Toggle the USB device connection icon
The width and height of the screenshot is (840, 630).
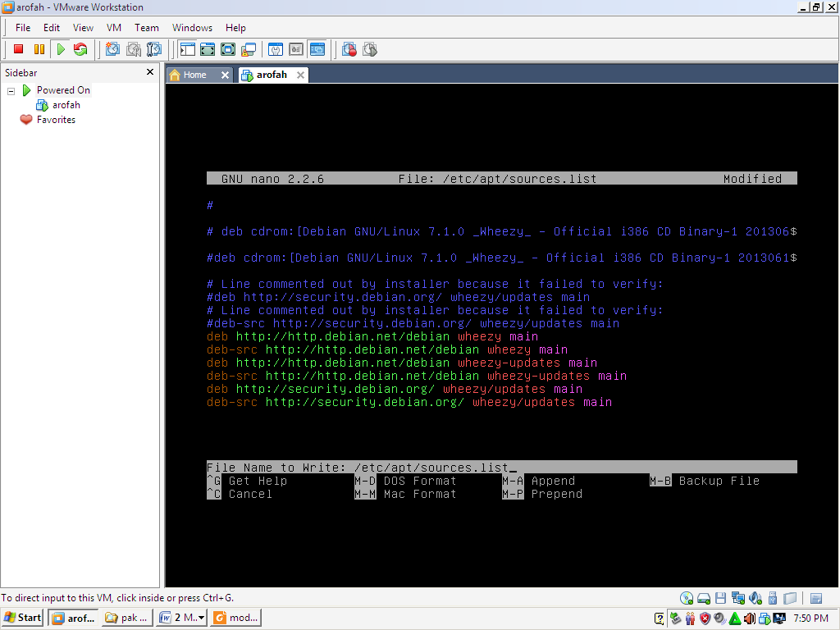coord(772,599)
